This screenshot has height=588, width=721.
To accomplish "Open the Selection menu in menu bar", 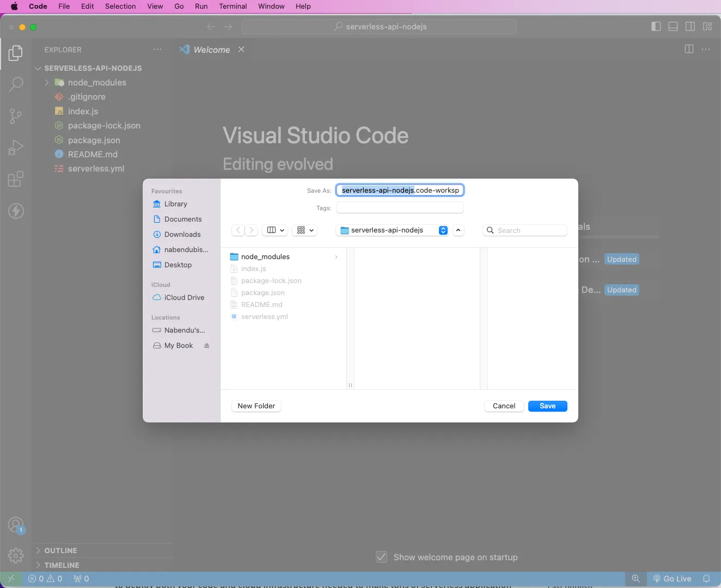I will pos(120,7).
